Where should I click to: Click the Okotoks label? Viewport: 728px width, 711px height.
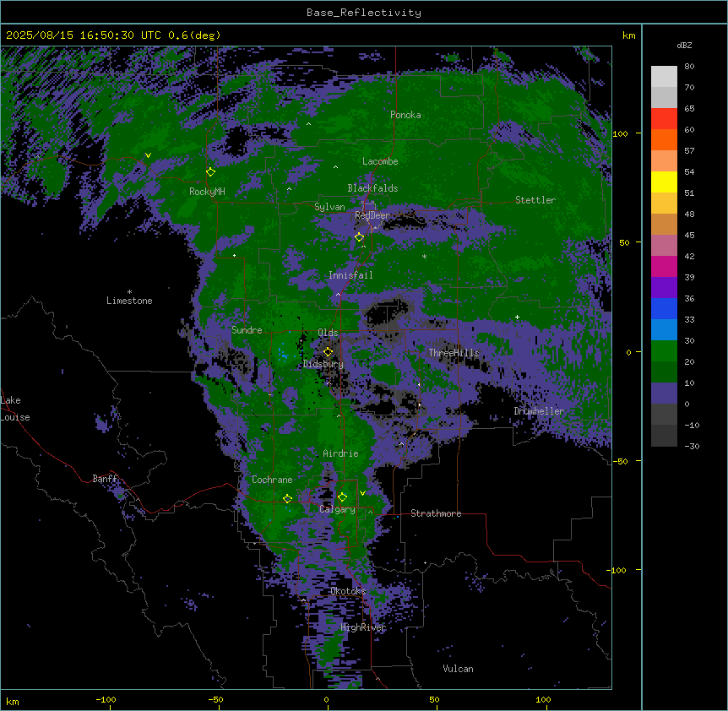click(348, 591)
